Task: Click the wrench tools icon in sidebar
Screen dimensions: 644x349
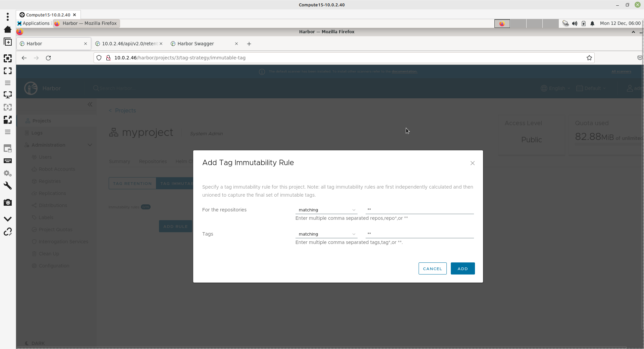Action: 8,186
